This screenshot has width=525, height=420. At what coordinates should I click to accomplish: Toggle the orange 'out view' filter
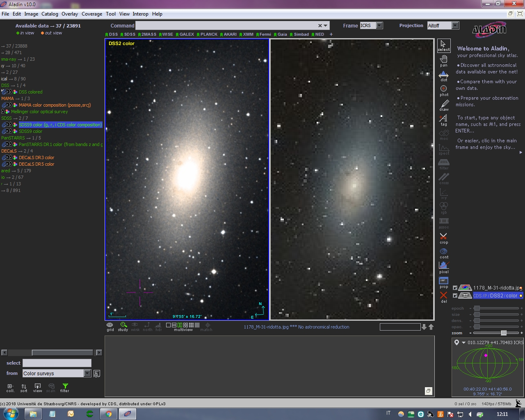pos(51,33)
